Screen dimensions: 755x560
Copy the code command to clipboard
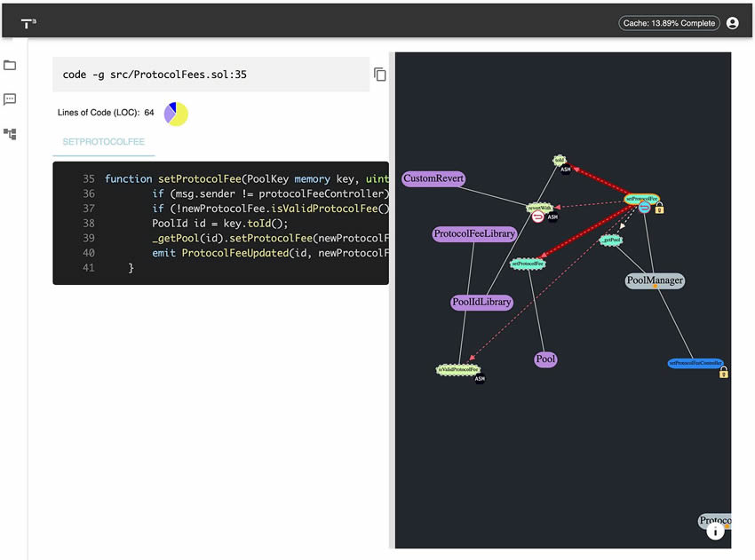tap(380, 75)
